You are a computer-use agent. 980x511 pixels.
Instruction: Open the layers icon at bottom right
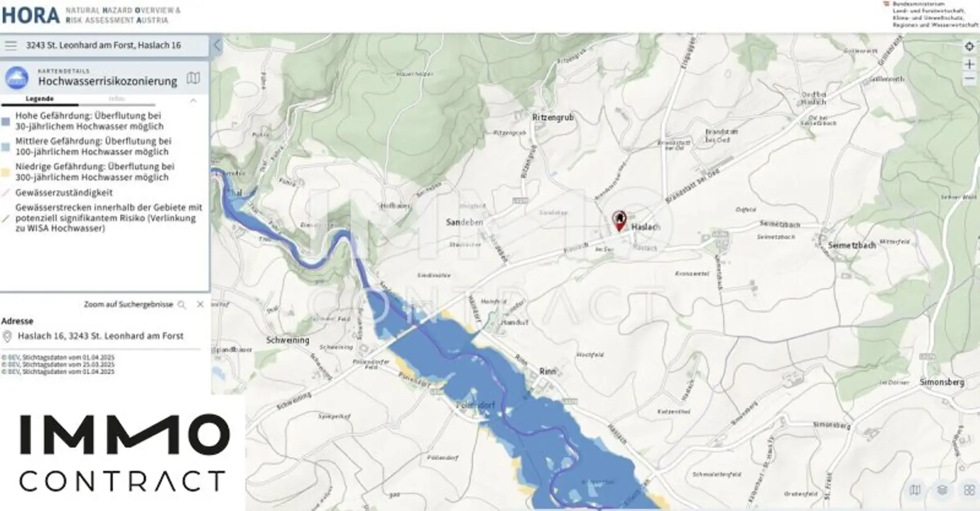[x=942, y=490]
